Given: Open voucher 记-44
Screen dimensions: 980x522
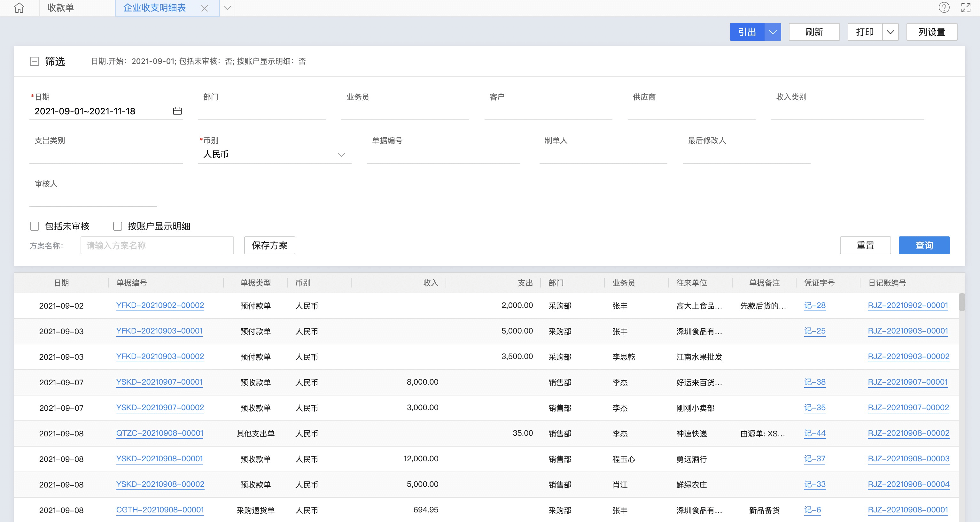Looking at the screenshot, I should (x=814, y=433).
